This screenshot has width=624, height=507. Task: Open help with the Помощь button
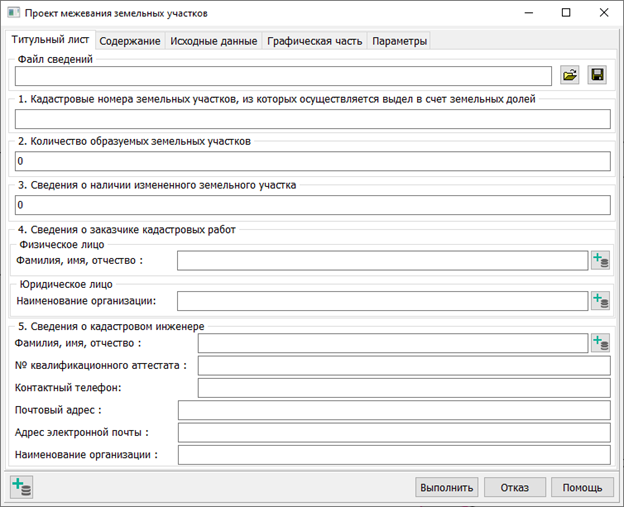(581, 488)
